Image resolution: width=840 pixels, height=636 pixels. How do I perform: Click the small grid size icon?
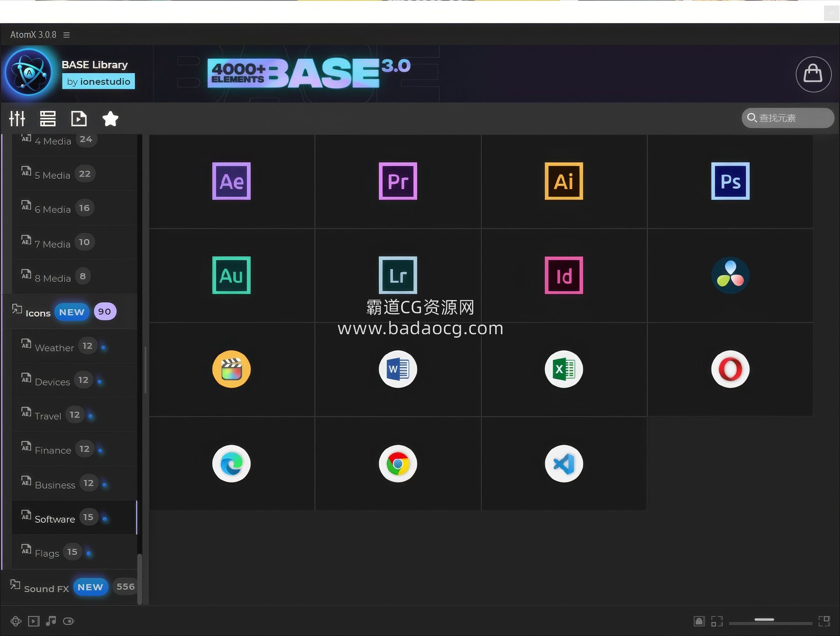point(717,621)
